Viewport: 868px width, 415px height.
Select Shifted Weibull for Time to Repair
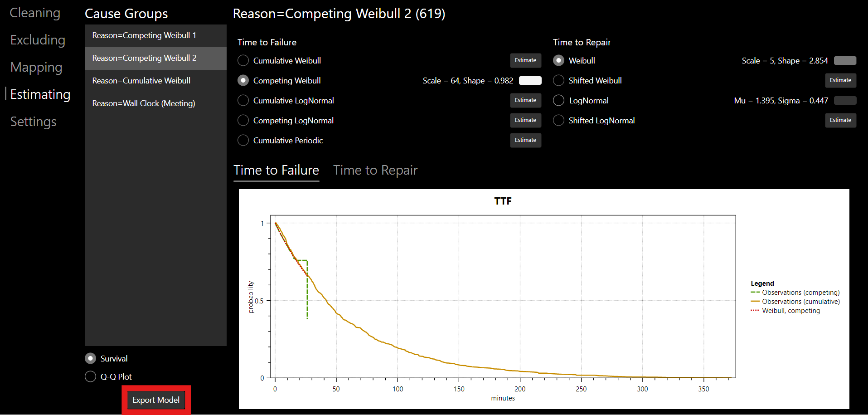[x=559, y=80]
